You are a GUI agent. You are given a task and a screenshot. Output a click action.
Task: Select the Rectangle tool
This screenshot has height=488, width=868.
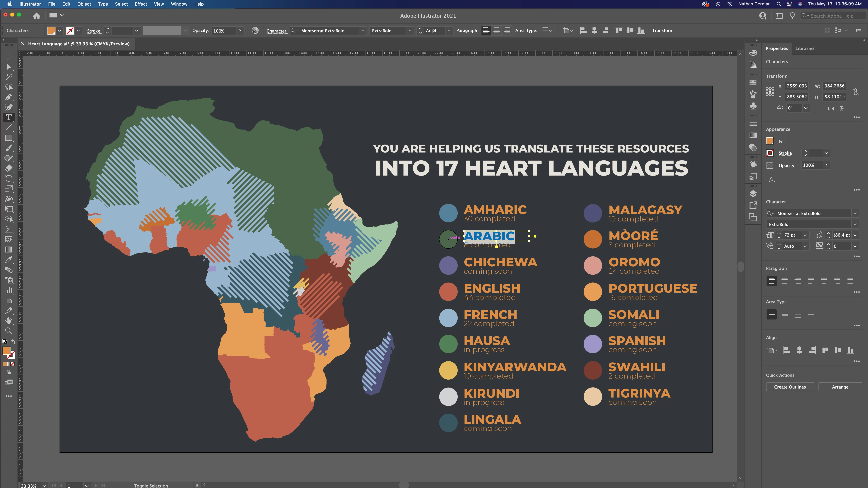point(9,138)
